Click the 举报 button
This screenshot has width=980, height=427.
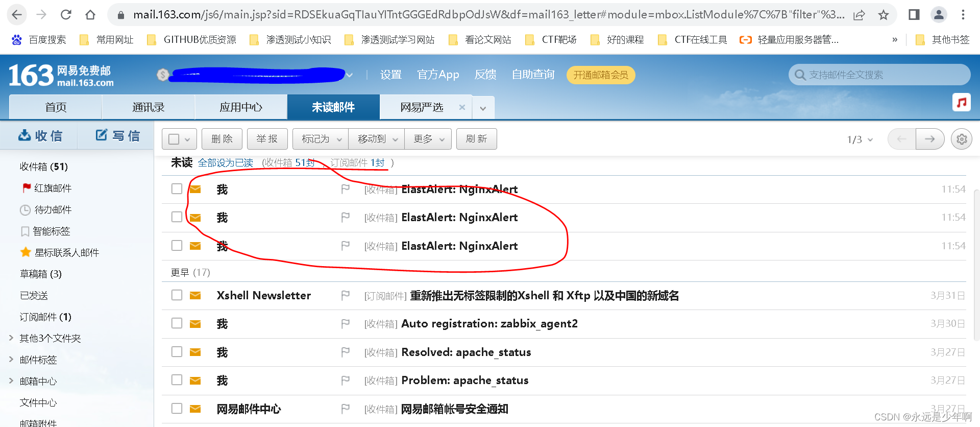pyautogui.click(x=267, y=139)
